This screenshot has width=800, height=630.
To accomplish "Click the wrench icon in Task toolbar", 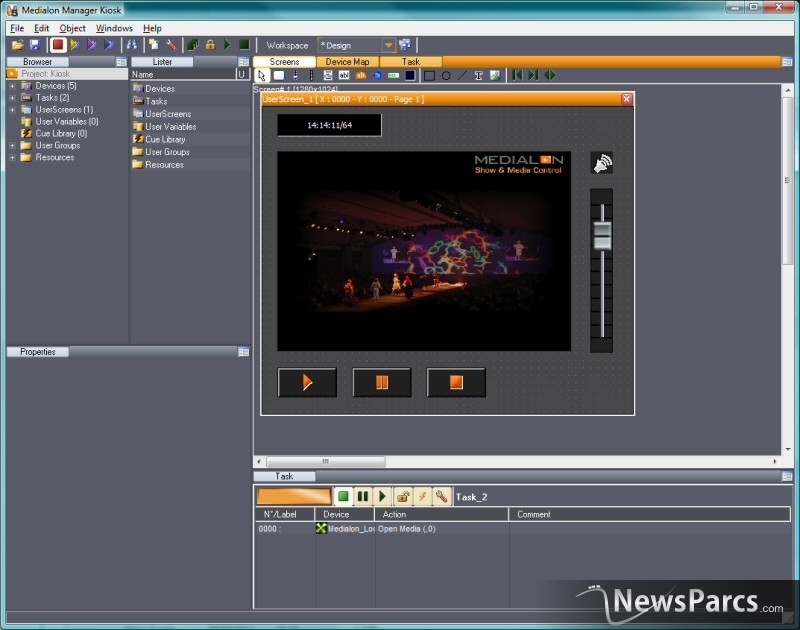I will pyautogui.click(x=442, y=496).
